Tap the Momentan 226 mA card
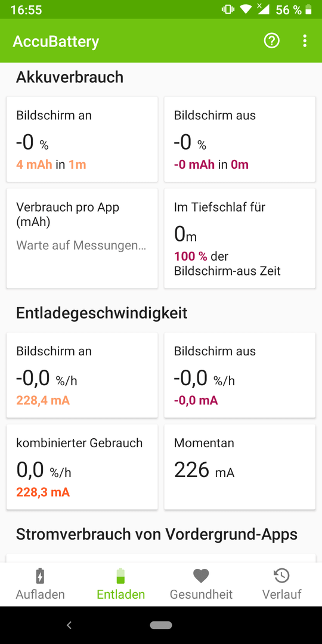Image resolution: width=322 pixels, height=644 pixels. pyautogui.click(x=240, y=467)
